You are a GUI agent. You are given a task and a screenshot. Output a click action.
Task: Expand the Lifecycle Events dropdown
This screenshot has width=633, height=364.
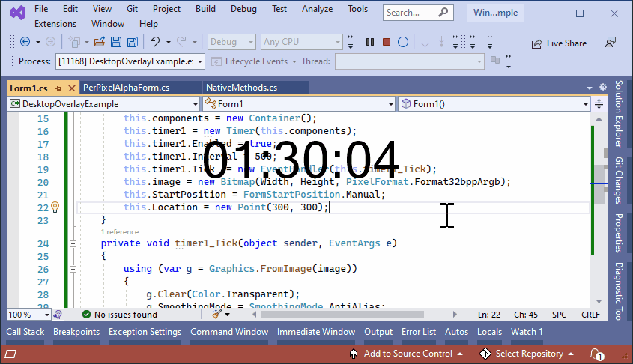[294, 61]
